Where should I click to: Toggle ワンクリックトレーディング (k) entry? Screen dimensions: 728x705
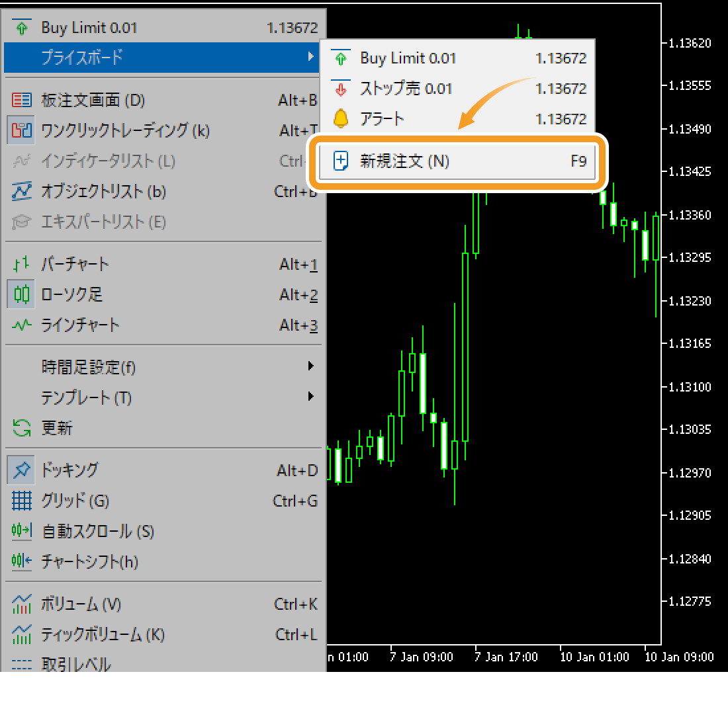(x=163, y=130)
